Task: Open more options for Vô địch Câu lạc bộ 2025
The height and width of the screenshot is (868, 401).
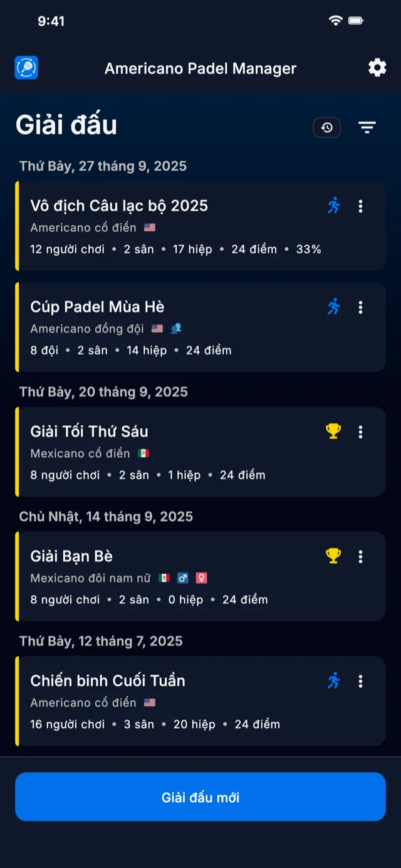Action: coord(360,206)
